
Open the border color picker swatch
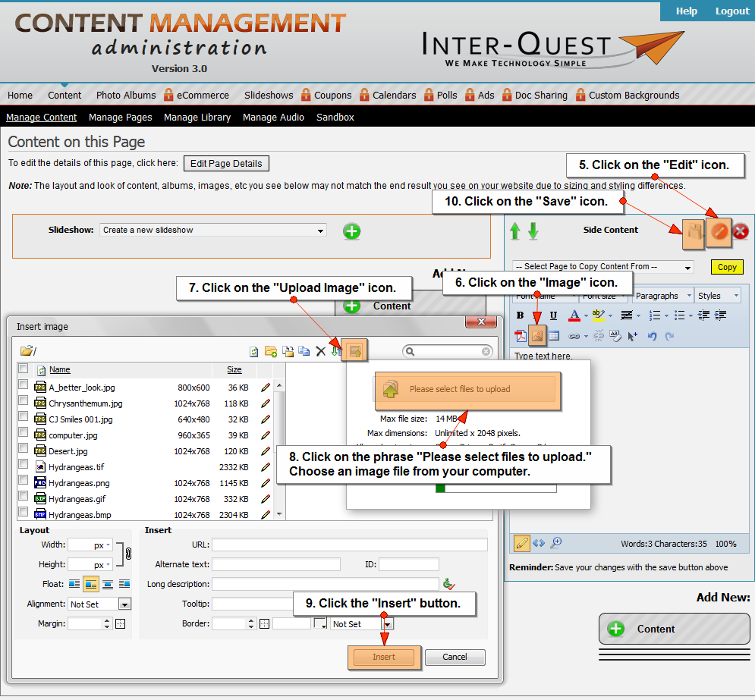320,623
